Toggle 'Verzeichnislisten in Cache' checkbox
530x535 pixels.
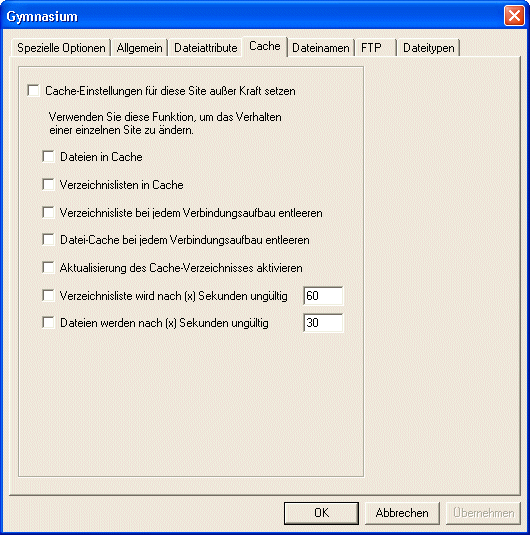pyautogui.click(x=48, y=185)
